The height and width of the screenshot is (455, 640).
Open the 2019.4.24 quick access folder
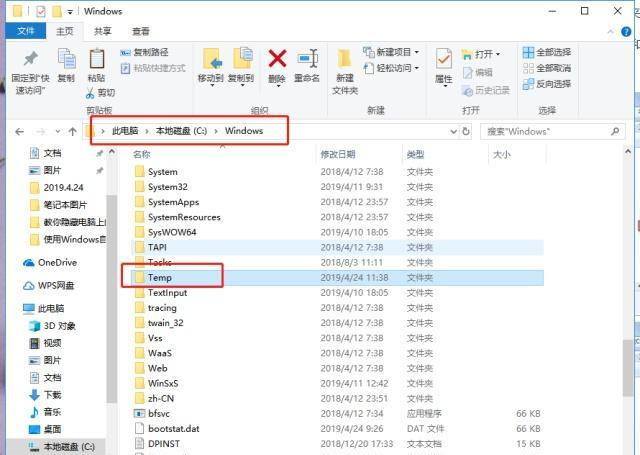57,187
